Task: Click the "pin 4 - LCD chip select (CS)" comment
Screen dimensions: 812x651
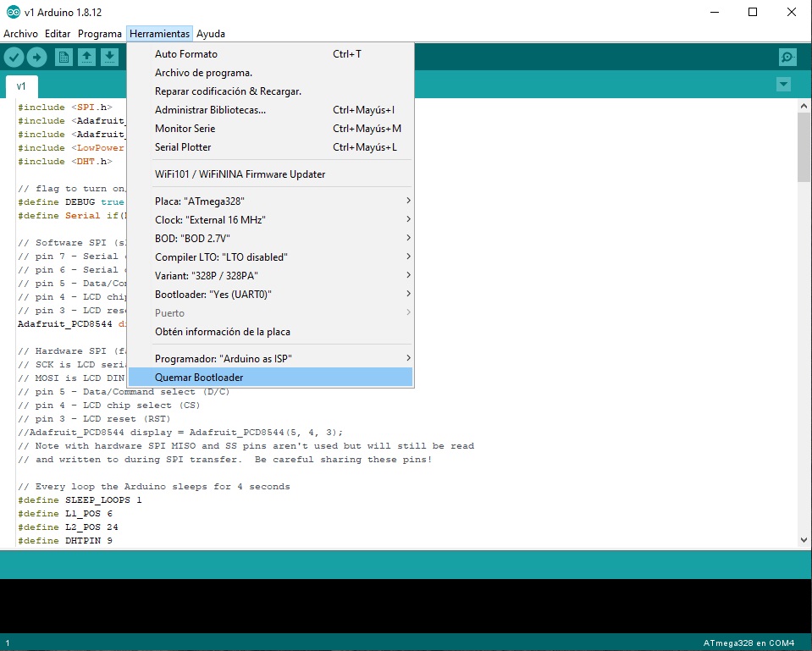Action: tap(108, 405)
